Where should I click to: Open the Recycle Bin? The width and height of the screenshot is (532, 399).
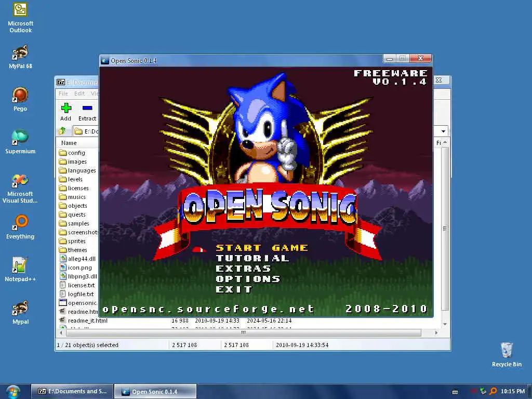click(x=507, y=354)
